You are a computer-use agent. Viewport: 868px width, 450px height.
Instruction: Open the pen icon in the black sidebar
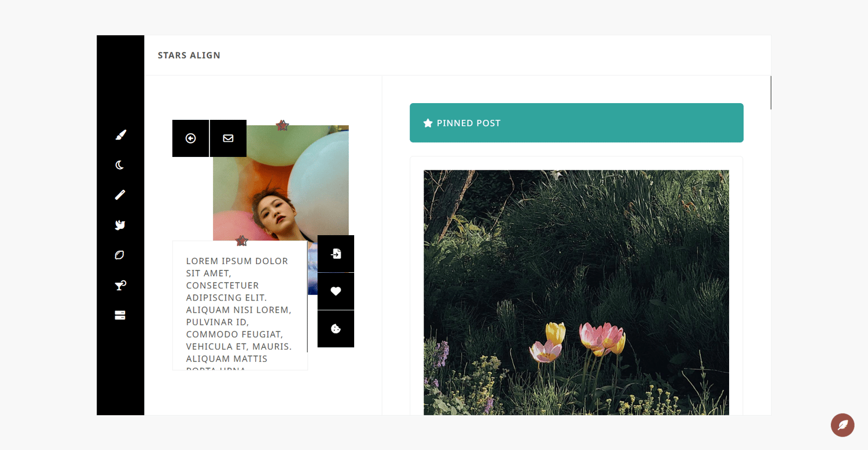(x=120, y=195)
